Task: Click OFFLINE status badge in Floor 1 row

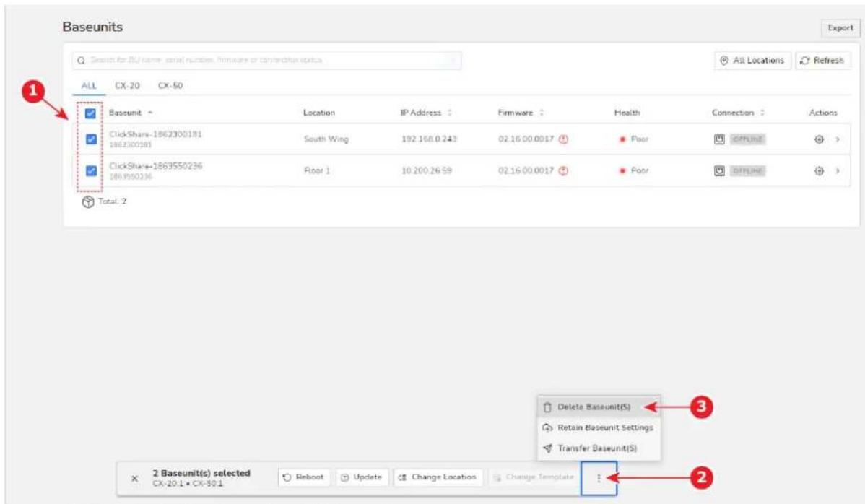Action: click(x=747, y=171)
